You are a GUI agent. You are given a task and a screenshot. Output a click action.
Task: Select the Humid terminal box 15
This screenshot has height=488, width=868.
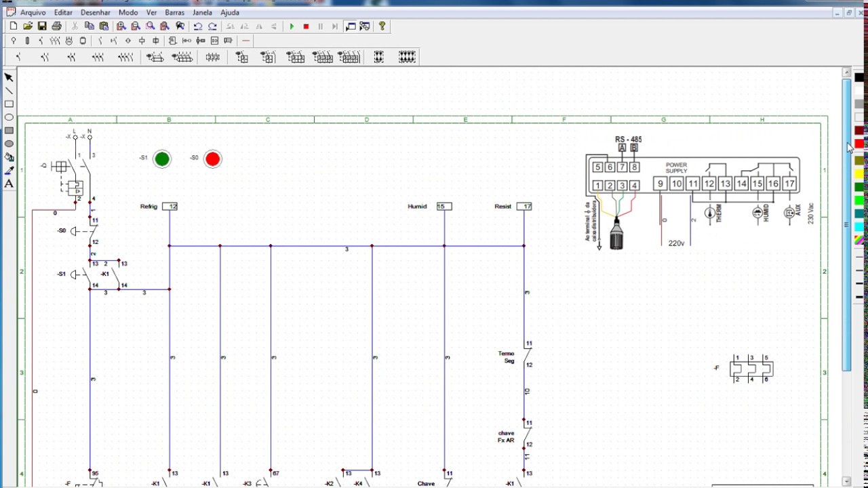[x=444, y=206]
